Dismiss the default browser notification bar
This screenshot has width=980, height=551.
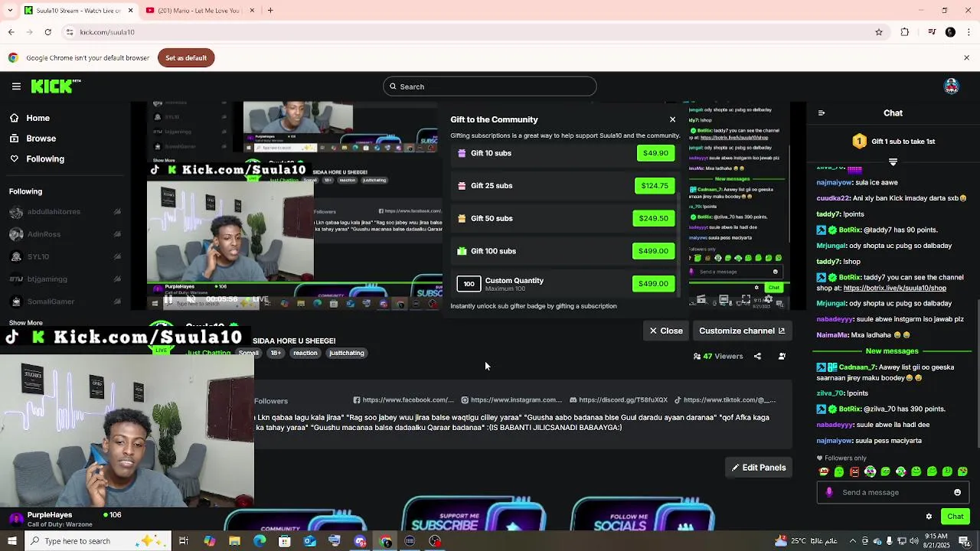point(966,58)
